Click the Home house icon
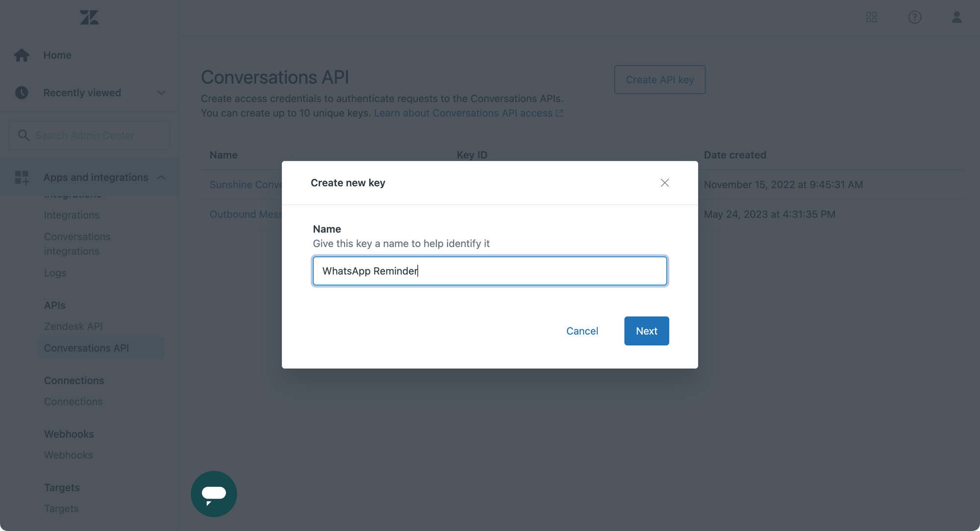The image size is (980, 531). point(22,55)
